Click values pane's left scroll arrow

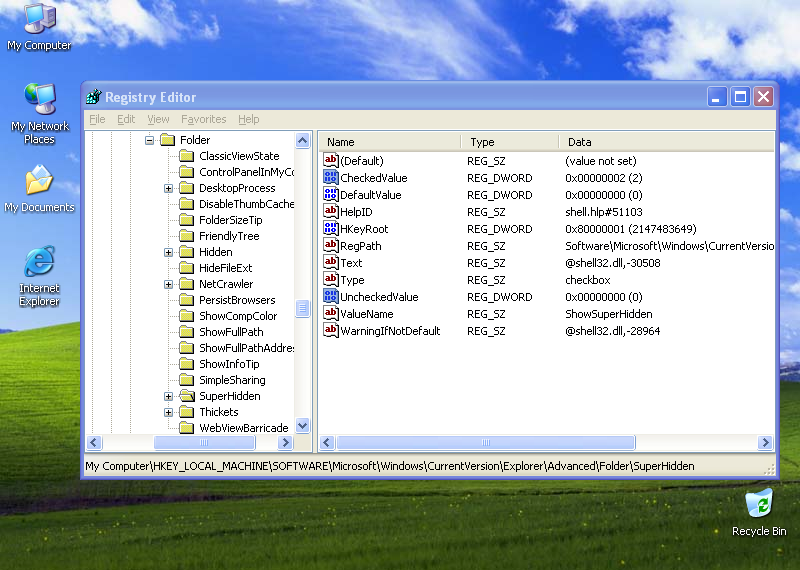pos(327,442)
